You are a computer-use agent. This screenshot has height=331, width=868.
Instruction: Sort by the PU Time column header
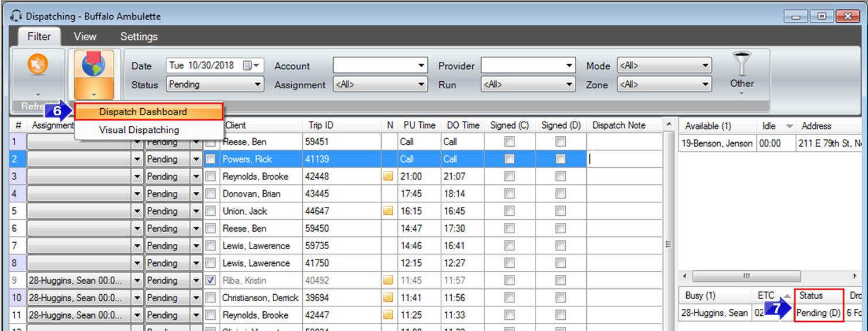(419, 125)
